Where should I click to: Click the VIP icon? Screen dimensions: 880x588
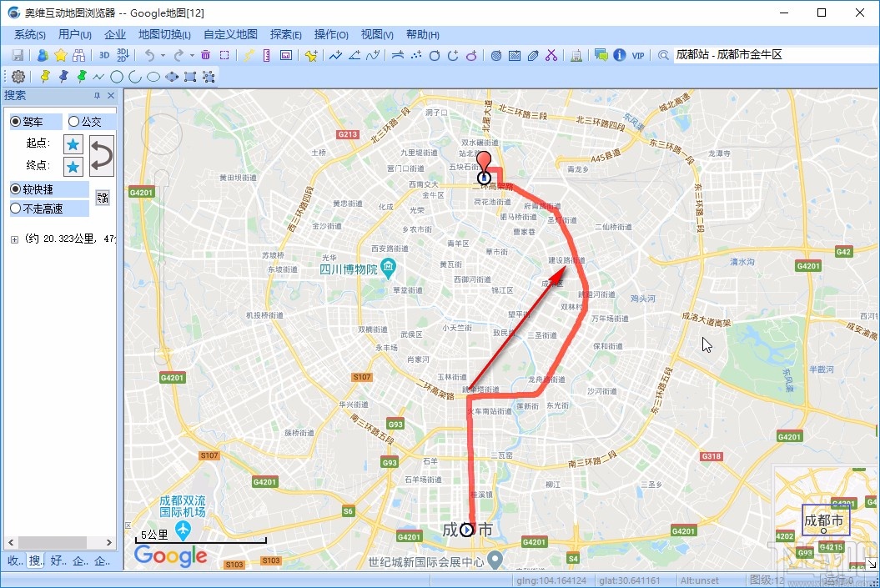638,56
